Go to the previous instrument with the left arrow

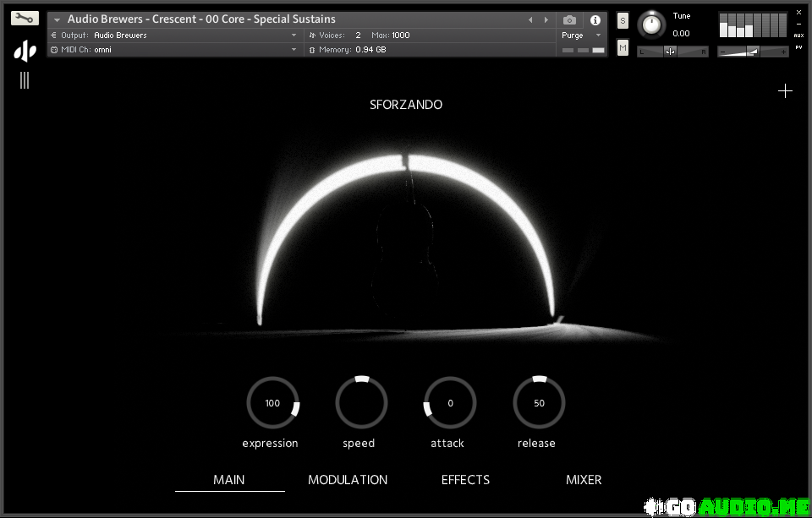coord(530,19)
